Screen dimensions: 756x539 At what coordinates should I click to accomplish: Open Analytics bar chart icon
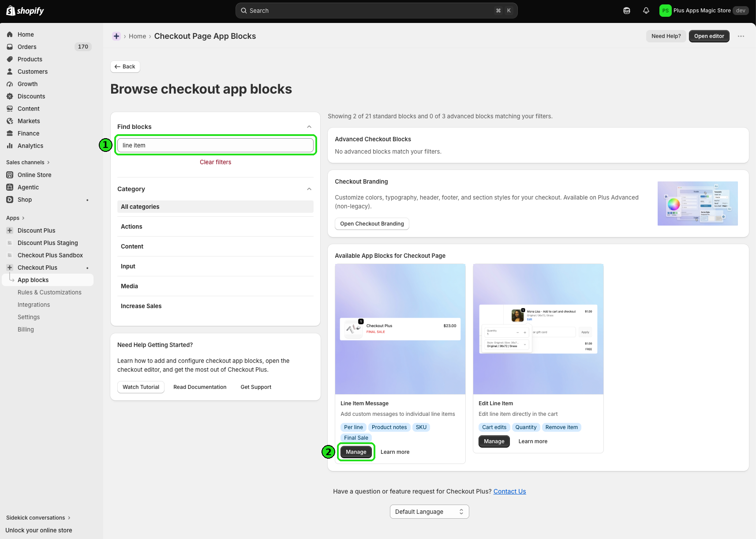click(10, 146)
